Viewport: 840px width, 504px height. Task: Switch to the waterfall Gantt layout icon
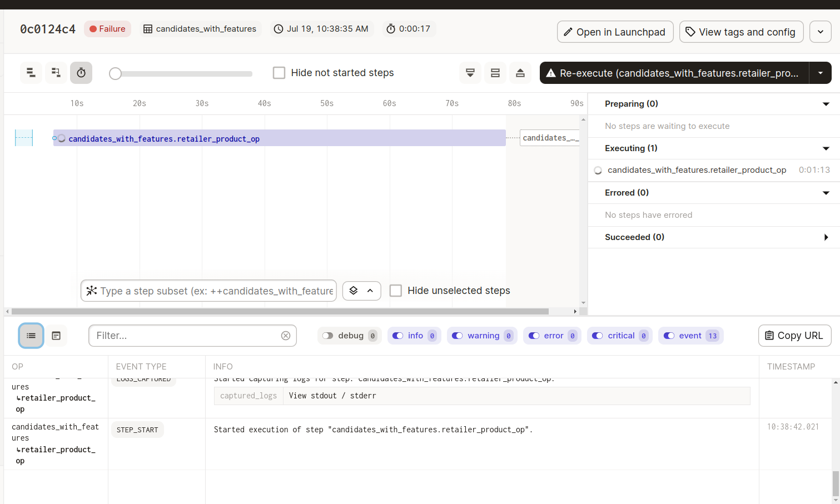[x=56, y=72]
